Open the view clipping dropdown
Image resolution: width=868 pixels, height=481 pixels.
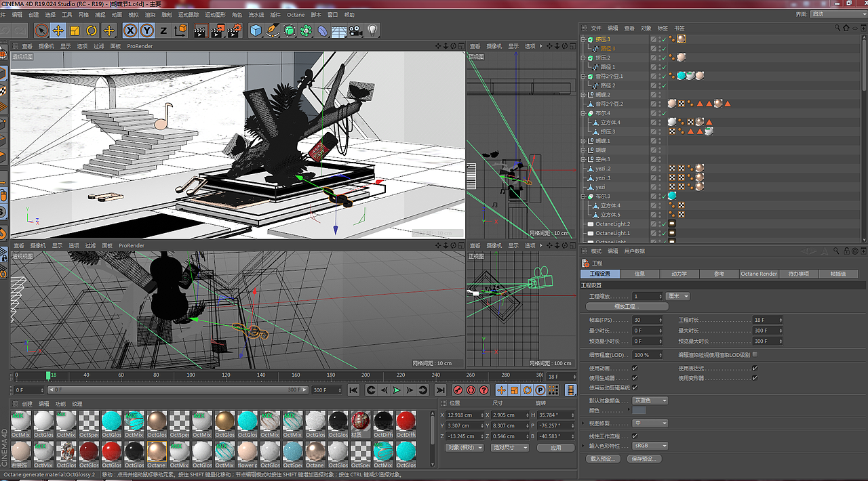(x=650, y=423)
